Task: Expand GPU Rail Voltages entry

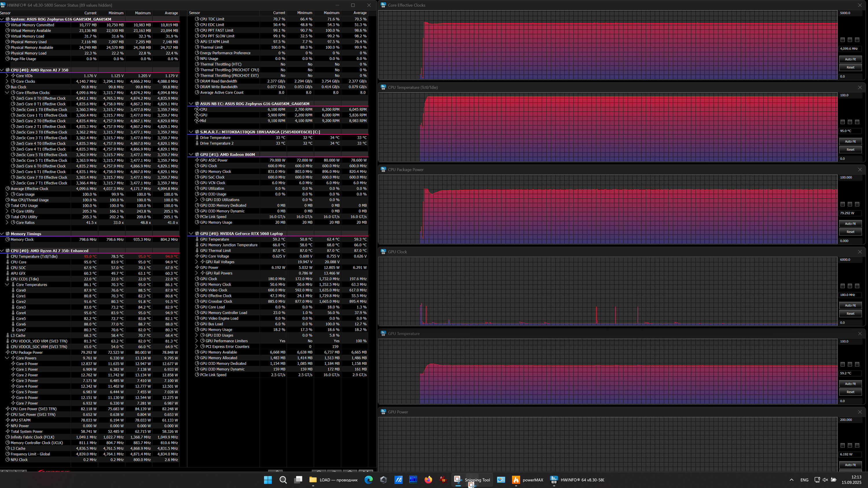Action: [197, 262]
